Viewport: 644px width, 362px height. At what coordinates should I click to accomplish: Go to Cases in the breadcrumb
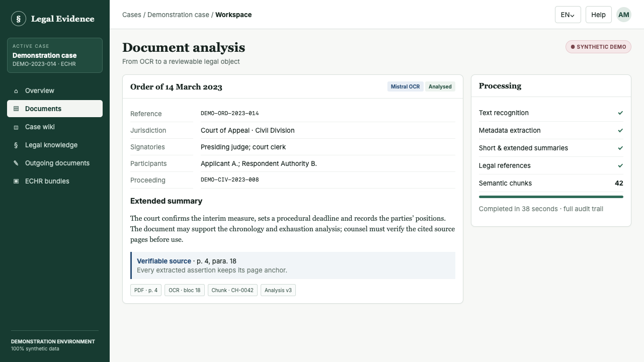click(132, 15)
